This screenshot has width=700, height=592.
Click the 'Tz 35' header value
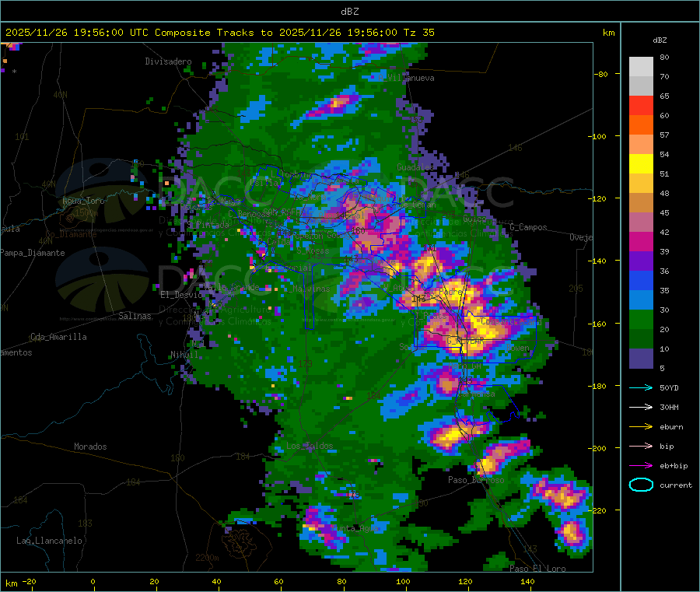[418, 33]
